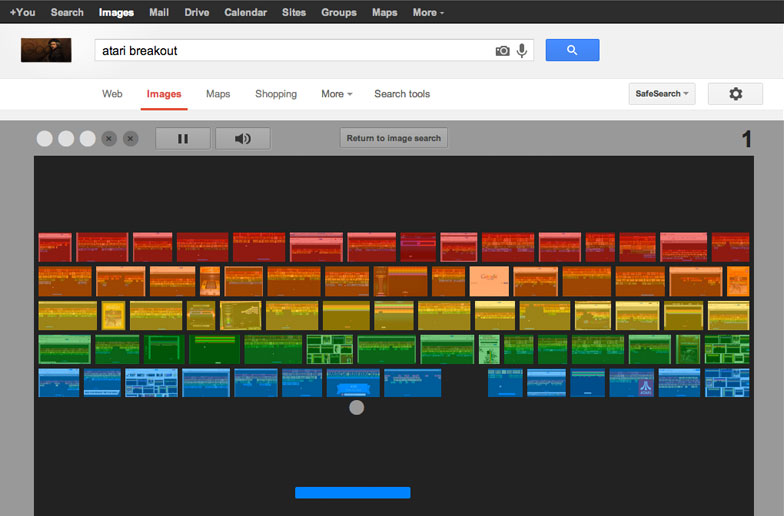Image resolution: width=784 pixels, height=516 pixels.
Task: Click Return to image search button
Action: point(393,139)
